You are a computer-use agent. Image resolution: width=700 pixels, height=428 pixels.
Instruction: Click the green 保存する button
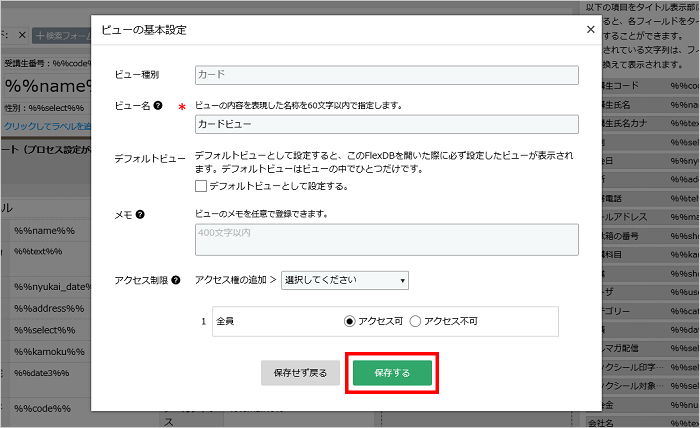[x=392, y=373]
